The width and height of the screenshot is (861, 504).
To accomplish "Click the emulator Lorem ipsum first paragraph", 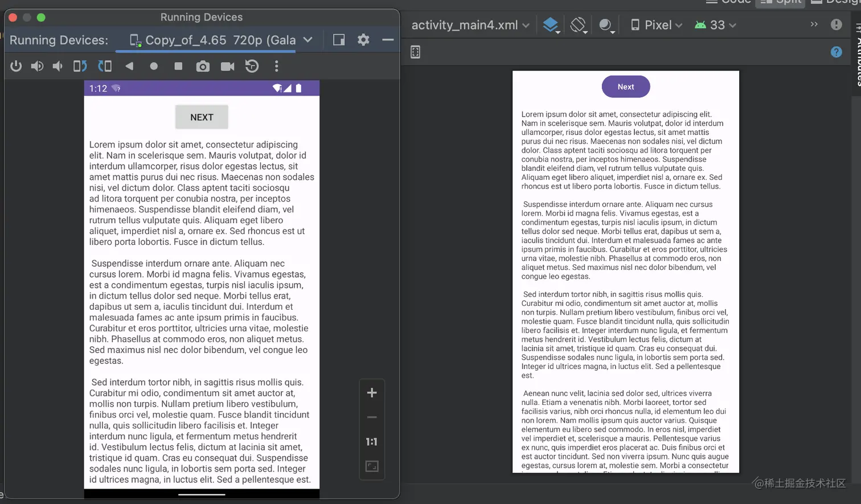I will [202, 193].
